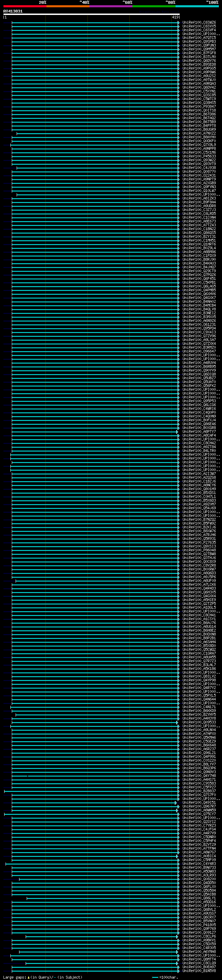Select label UniRef100_B1N5V8
222x980 pixels.
[199, 971]
